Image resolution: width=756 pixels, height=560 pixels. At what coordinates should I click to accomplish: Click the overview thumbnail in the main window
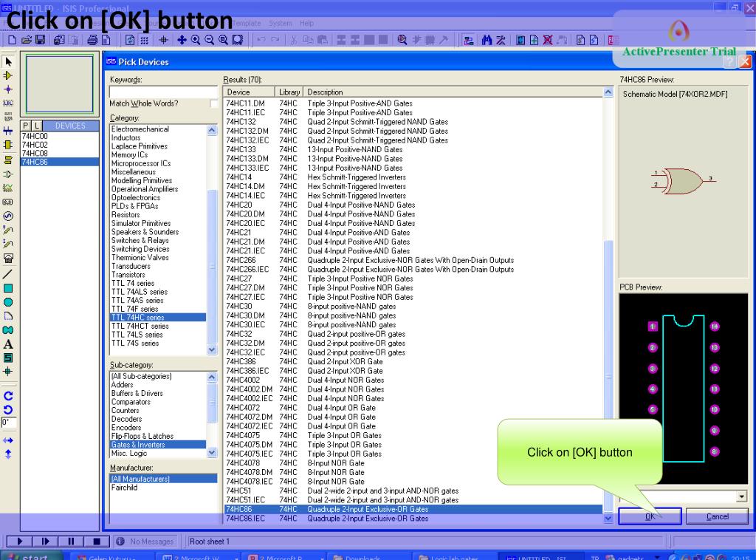coord(60,84)
